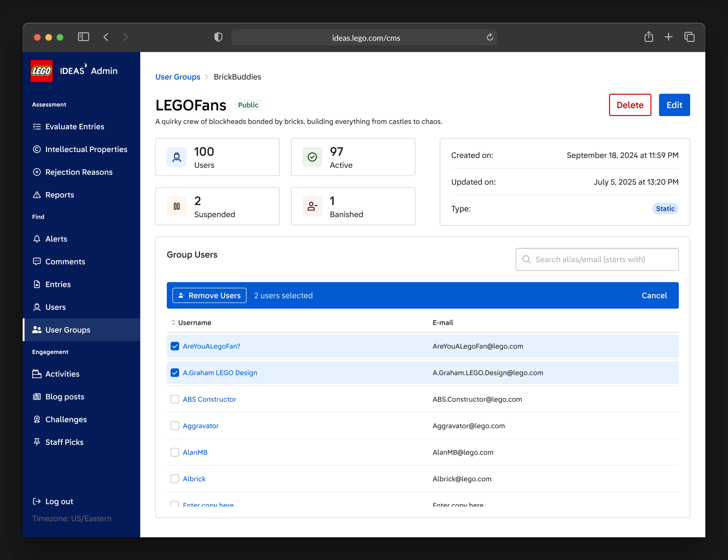This screenshot has width=728, height=560.
Task: Toggle the browser sidebar panel icon
Action: [83, 37]
